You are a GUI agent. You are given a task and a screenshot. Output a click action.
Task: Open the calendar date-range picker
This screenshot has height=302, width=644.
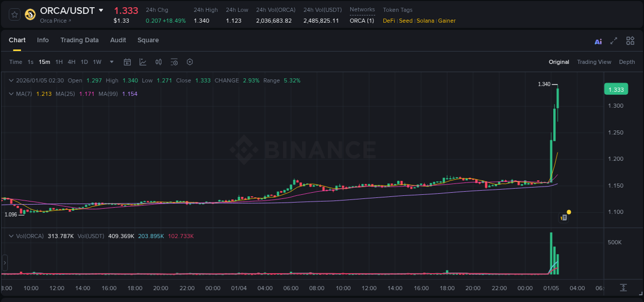[x=127, y=62]
